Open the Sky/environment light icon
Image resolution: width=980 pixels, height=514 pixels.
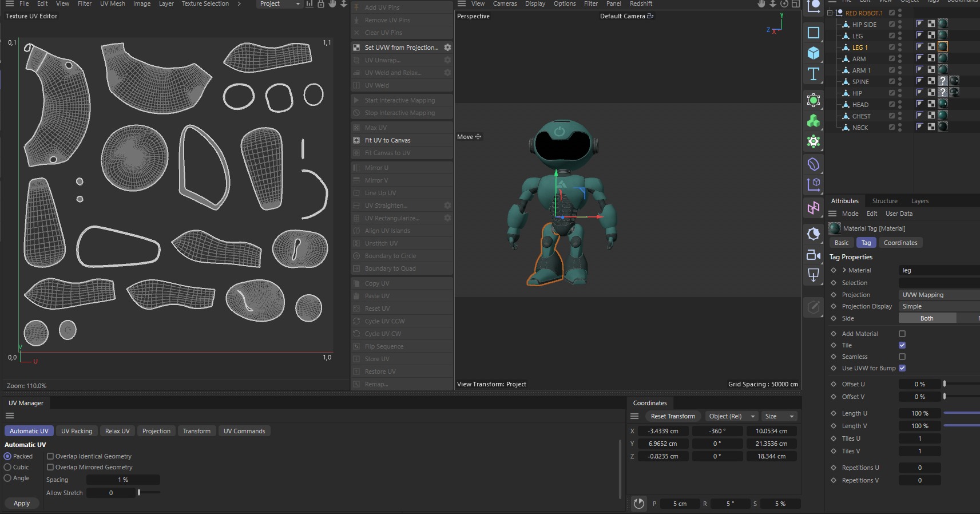pos(813,234)
